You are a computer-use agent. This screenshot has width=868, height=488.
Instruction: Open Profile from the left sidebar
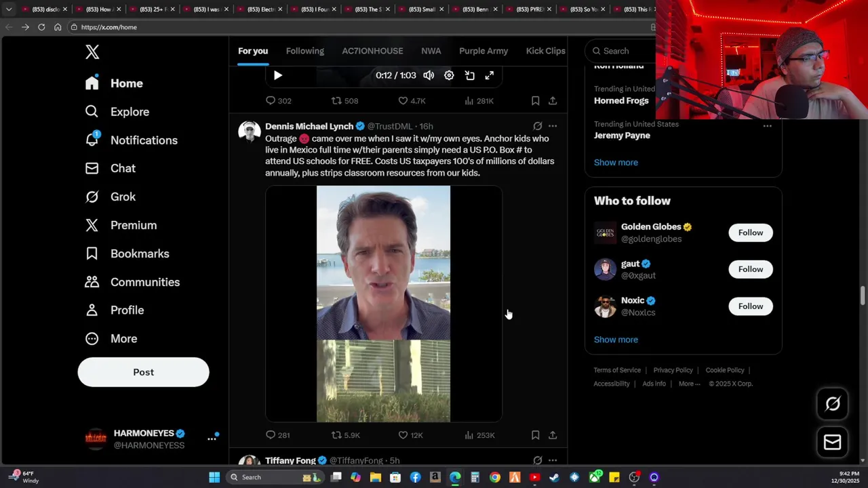[x=114, y=310]
